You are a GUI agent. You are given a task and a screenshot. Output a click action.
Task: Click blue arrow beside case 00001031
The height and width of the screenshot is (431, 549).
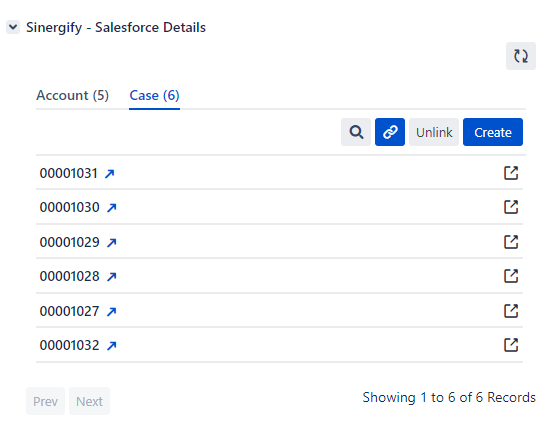pyautogui.click(x=110, y=174)
